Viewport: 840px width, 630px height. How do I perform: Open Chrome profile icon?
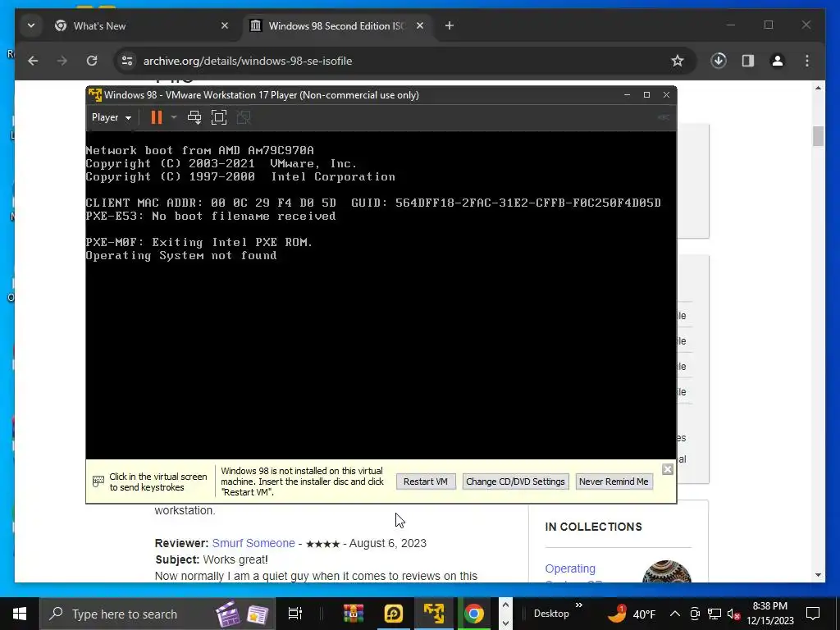778,61
